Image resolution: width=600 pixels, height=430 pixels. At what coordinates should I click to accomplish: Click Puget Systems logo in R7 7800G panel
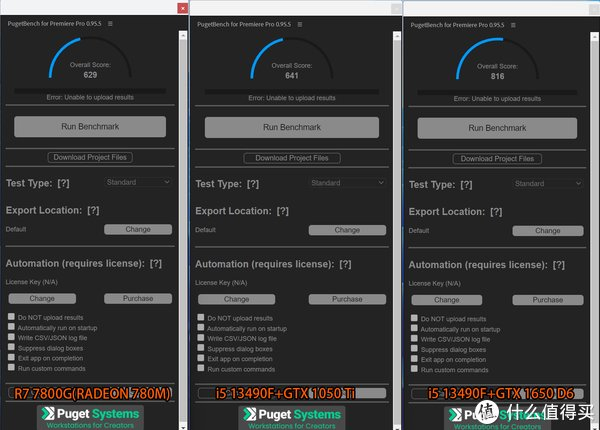coord(90,417)
